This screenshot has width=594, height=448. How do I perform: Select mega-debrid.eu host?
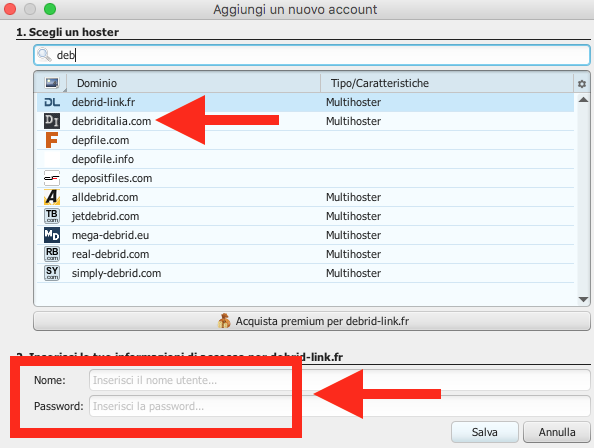coord(305,235)
